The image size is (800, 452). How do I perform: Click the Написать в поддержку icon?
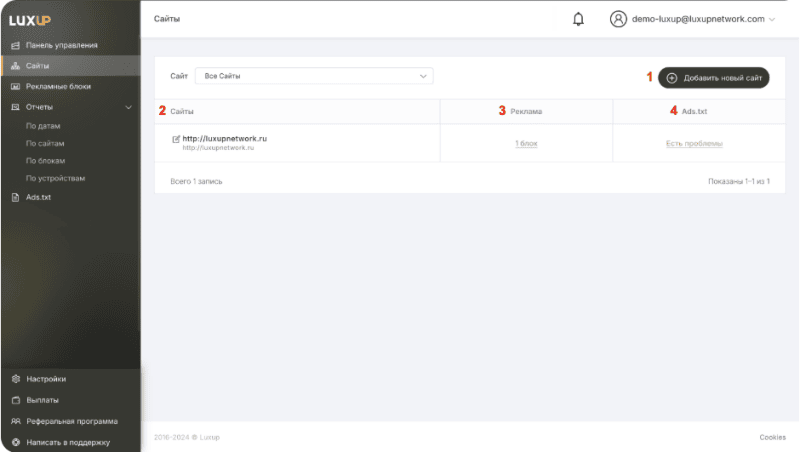pos(15,442)
